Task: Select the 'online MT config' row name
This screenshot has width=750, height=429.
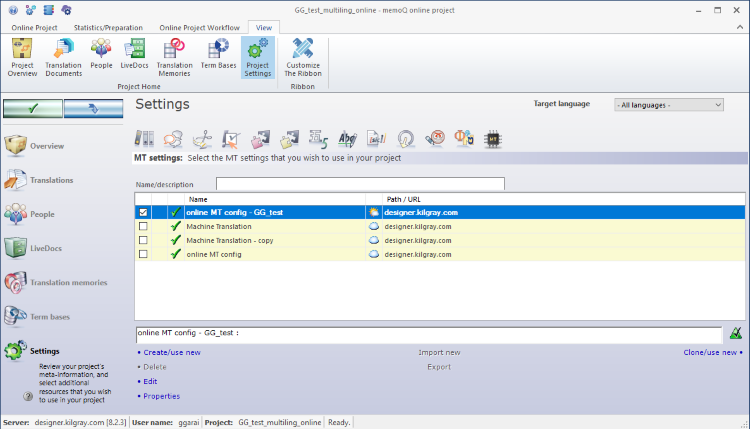Action: (214, 254)
